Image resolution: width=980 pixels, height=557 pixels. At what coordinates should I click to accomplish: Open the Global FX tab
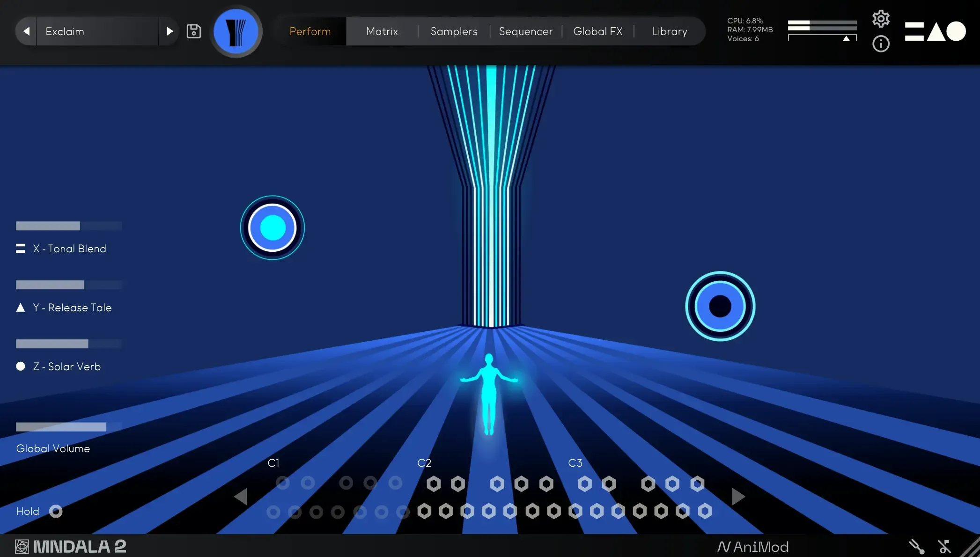click(597, 31)
